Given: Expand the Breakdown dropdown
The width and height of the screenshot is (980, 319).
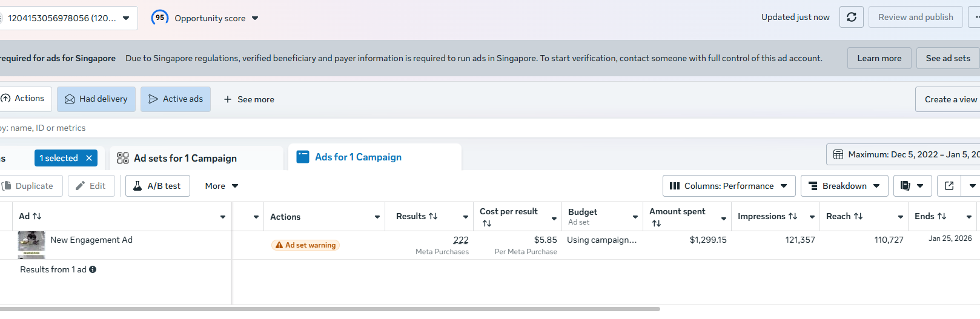Looking at the screenshot, I should click(x=844, y=186).
